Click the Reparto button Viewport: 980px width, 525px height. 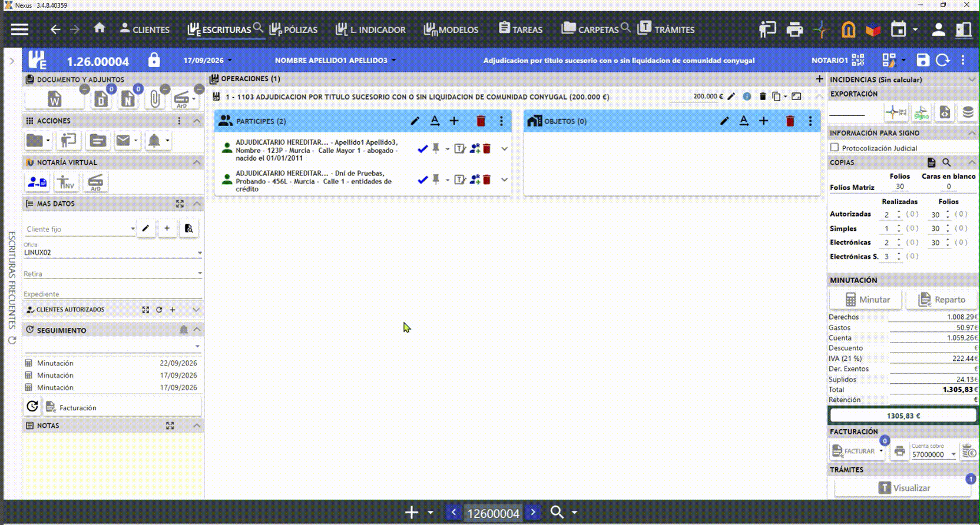coord(941,300)
